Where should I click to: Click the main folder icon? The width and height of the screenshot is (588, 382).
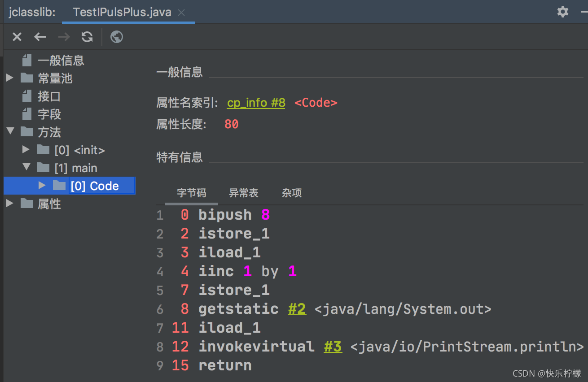(43, 168)
